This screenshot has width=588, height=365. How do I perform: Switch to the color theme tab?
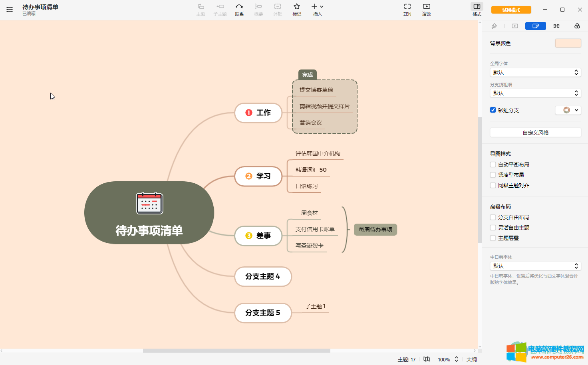(577, 26)
